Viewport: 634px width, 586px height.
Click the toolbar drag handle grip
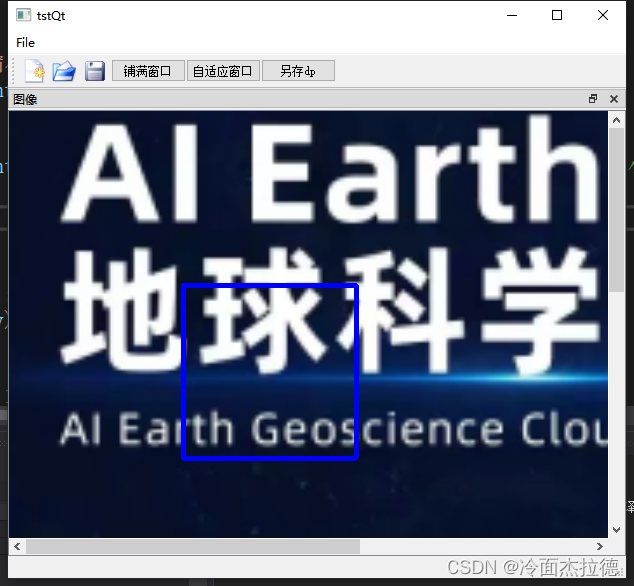pos(13,71)
